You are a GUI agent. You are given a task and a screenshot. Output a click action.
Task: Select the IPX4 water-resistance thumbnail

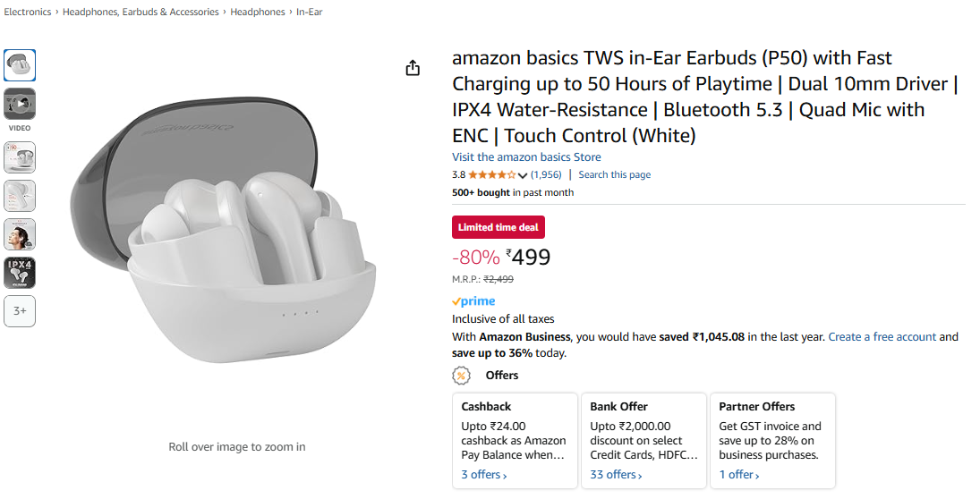coord(20,273)
